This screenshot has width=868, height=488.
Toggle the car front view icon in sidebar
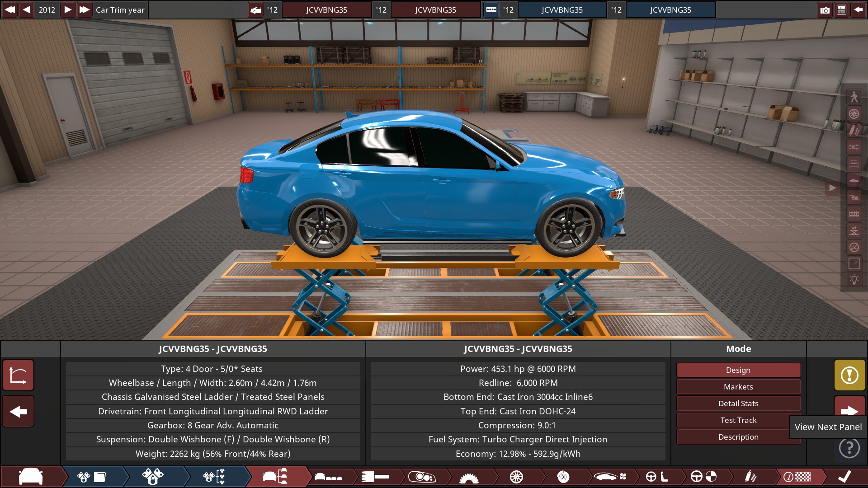pyautogui.click(x=854, y=164)
